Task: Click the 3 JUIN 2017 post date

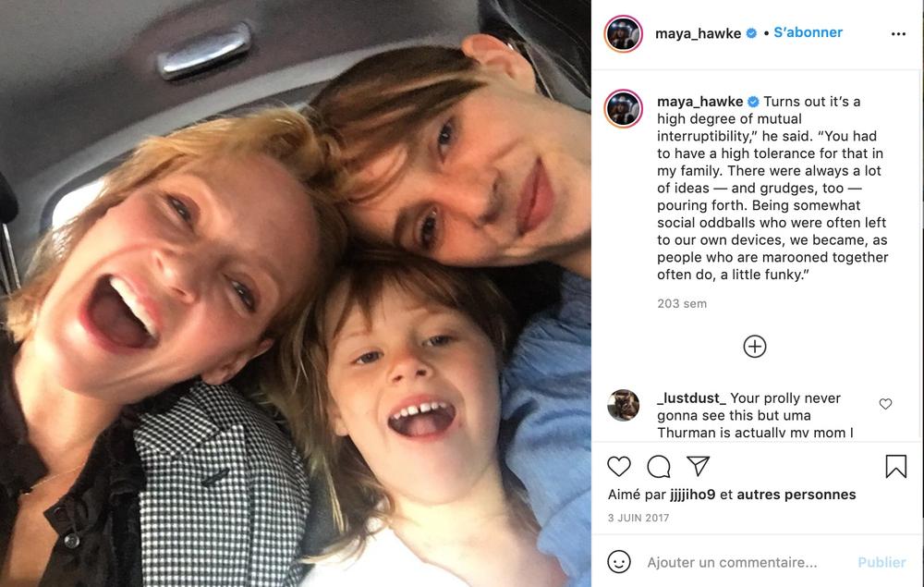Action: pyautogui.click(x=638, y=518)
